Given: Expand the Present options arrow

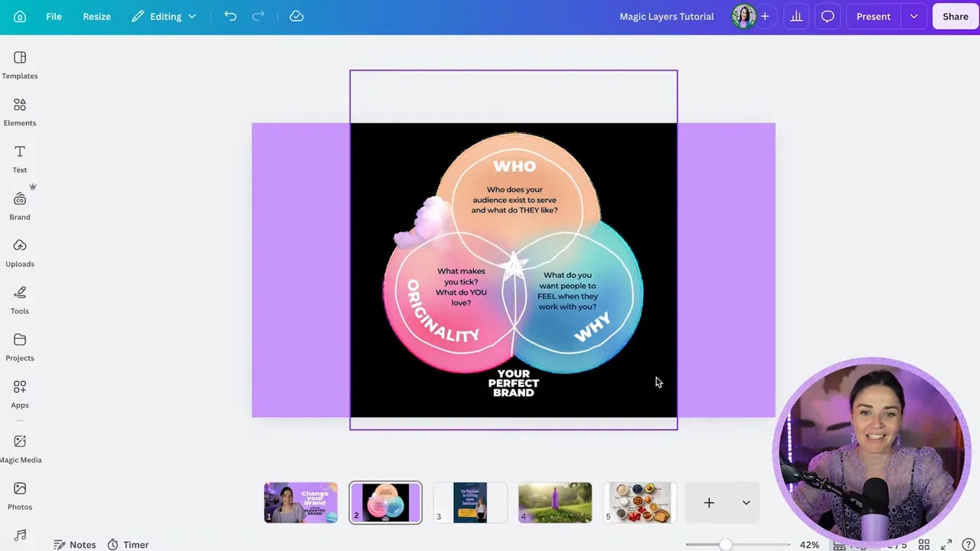Looking at the screenshot, I should coord(913,16).
